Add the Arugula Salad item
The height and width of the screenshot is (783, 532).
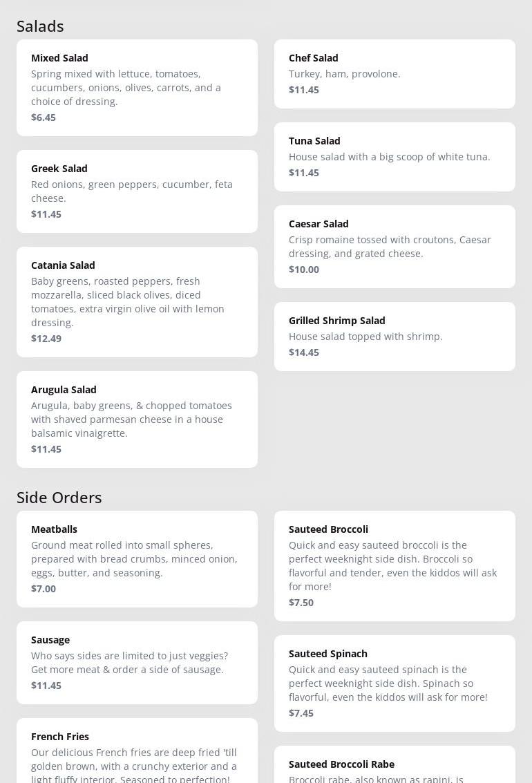click(137, 419)
